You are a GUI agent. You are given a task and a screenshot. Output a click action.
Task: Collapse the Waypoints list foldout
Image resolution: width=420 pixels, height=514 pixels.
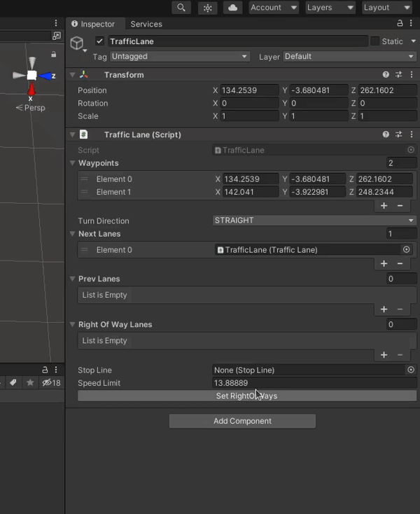tap(73, 163)
